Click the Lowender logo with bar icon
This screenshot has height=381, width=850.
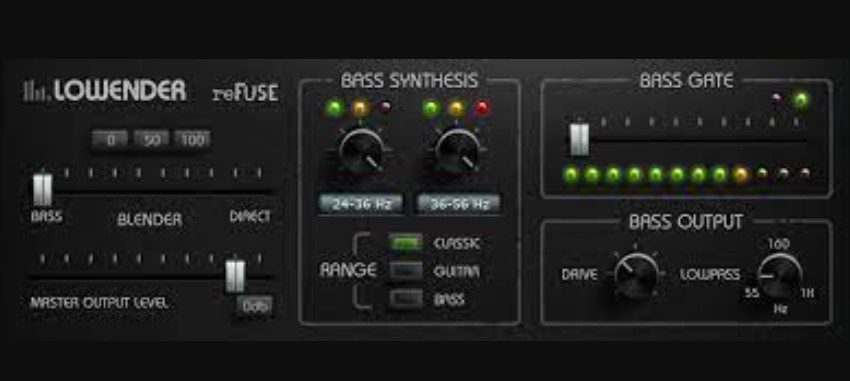click(104, 91)
